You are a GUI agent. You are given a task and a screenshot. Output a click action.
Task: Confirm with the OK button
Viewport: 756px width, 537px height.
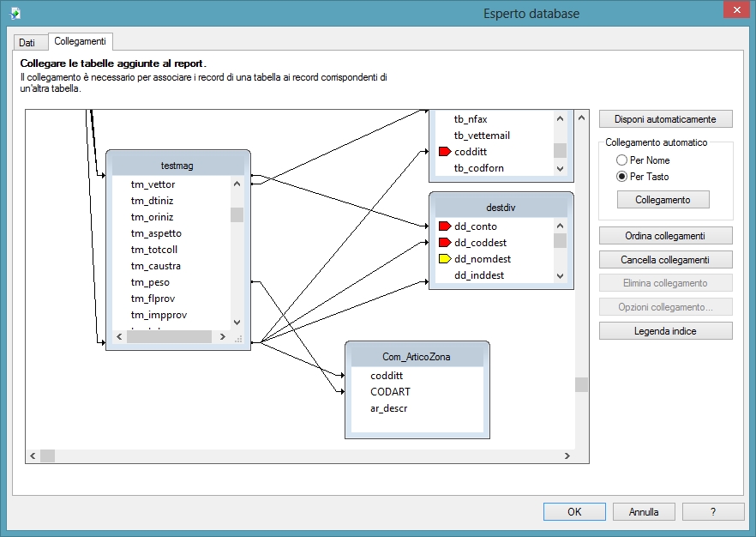(574, 512)
